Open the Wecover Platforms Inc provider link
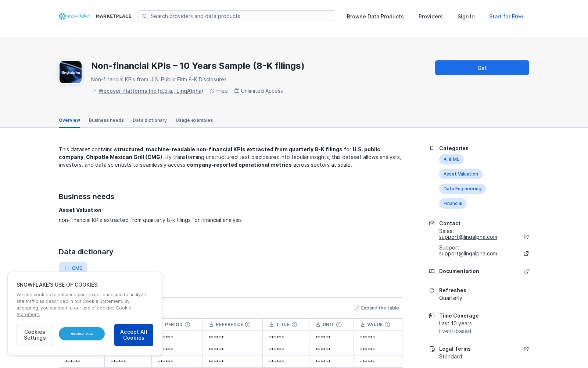 (151, 91)
